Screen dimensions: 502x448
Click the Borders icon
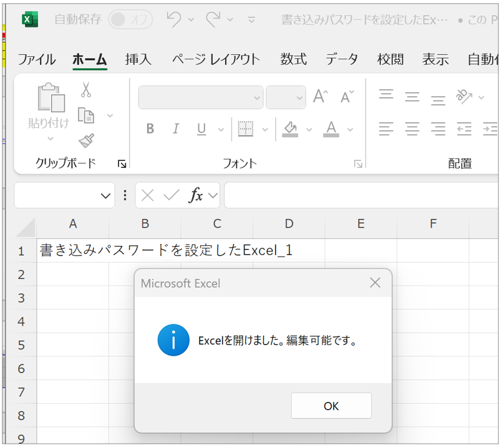point(246,129)
